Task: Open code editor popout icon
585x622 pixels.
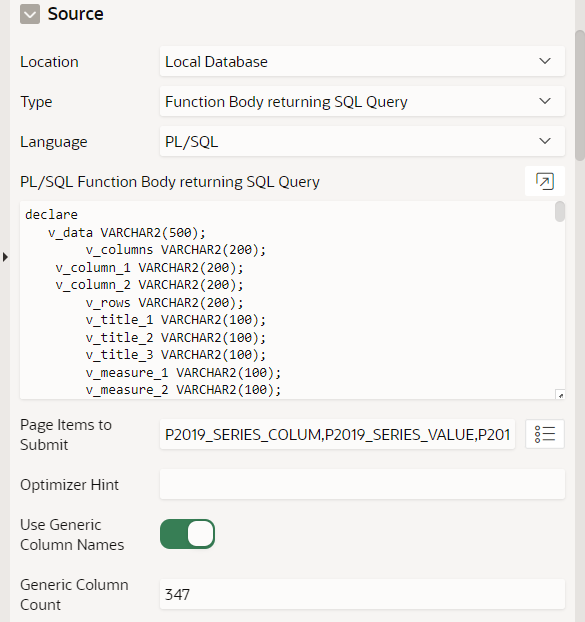Action: [x=545, y=182]
